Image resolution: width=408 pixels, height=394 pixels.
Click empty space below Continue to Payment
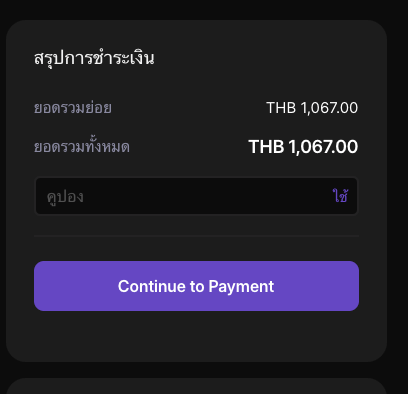tap(196, 335)
